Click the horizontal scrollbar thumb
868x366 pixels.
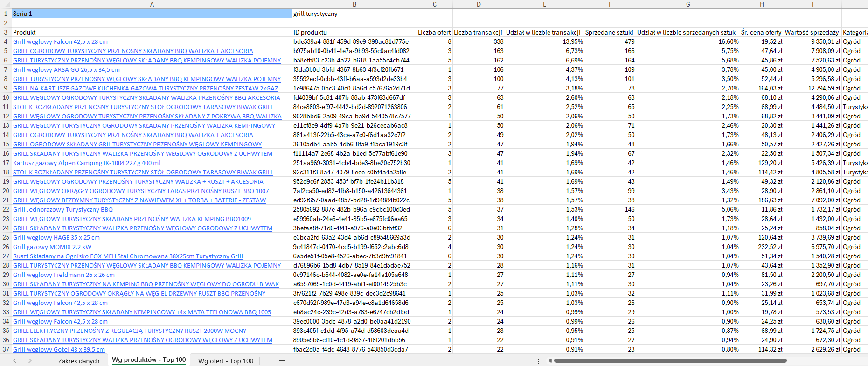coord(670,360)
